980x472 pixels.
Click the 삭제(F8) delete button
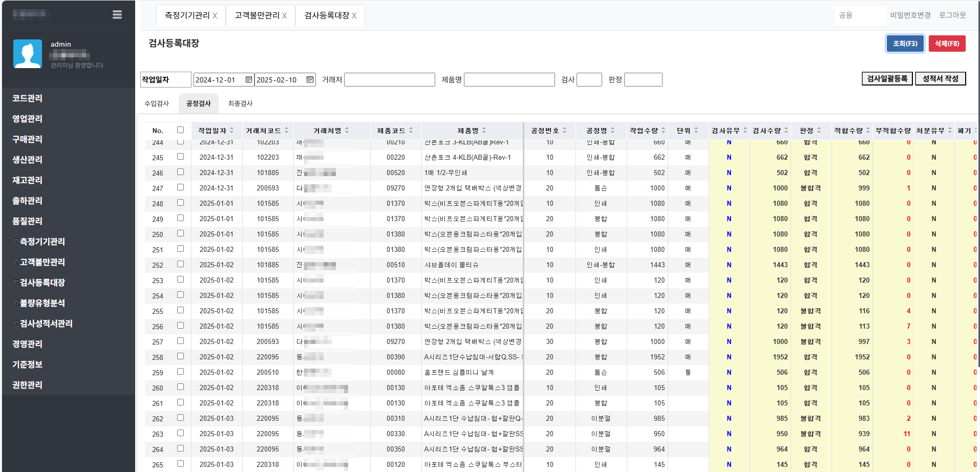947,44
